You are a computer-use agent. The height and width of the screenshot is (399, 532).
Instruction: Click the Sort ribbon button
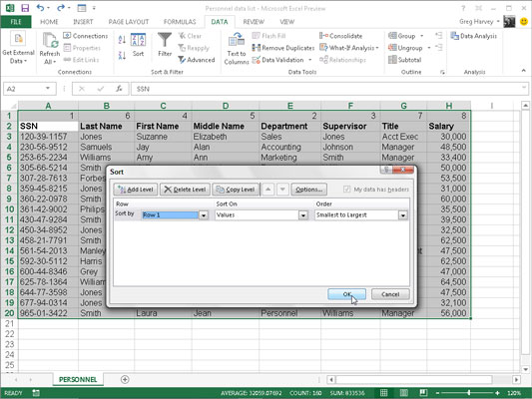click(138, 45)
